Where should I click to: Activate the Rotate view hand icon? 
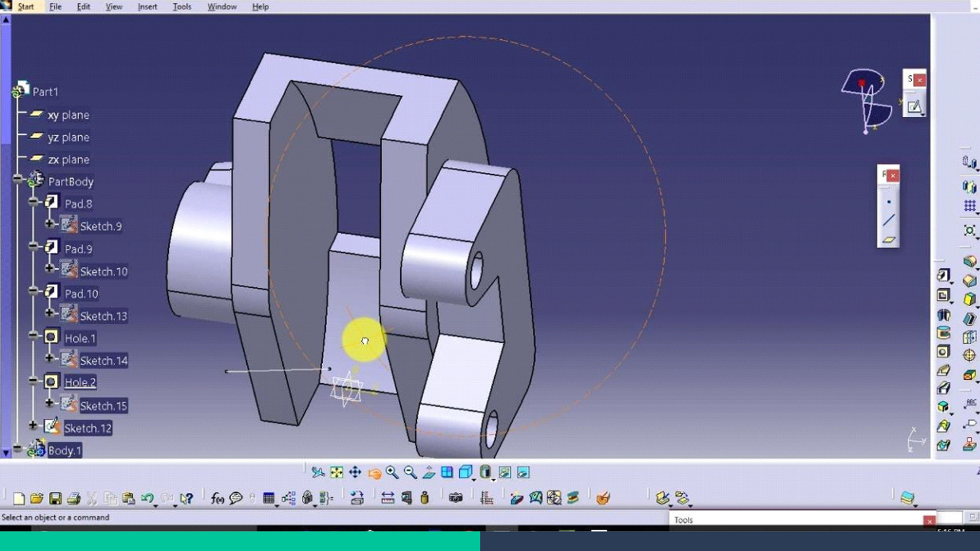click(x=374, y=473)
